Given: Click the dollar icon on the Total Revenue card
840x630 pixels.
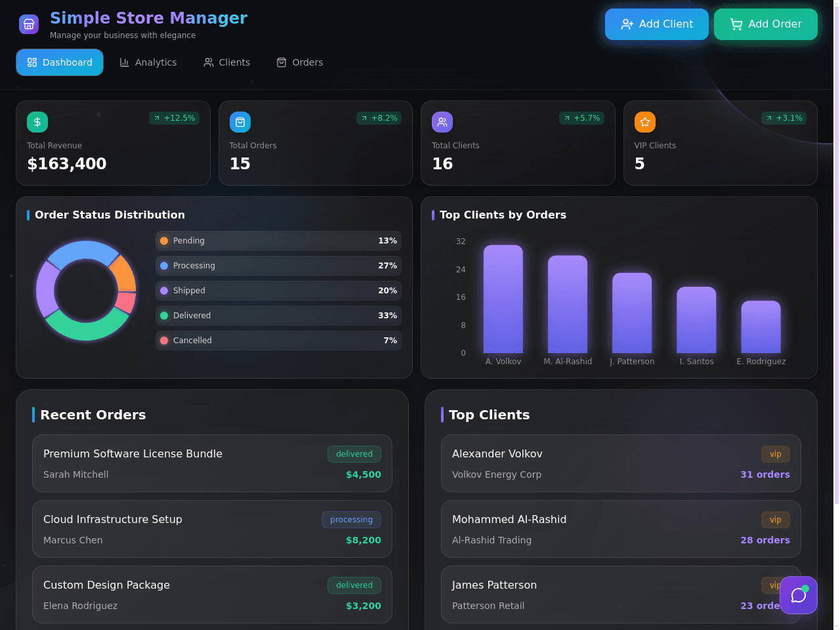Looking at the screenshot, I should tap(37, 122).
